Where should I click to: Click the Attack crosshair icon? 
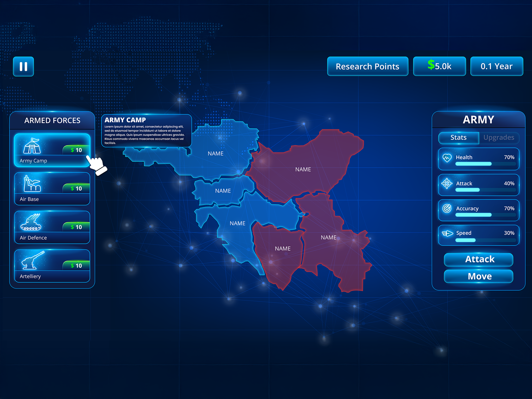[x=447, y=183]
